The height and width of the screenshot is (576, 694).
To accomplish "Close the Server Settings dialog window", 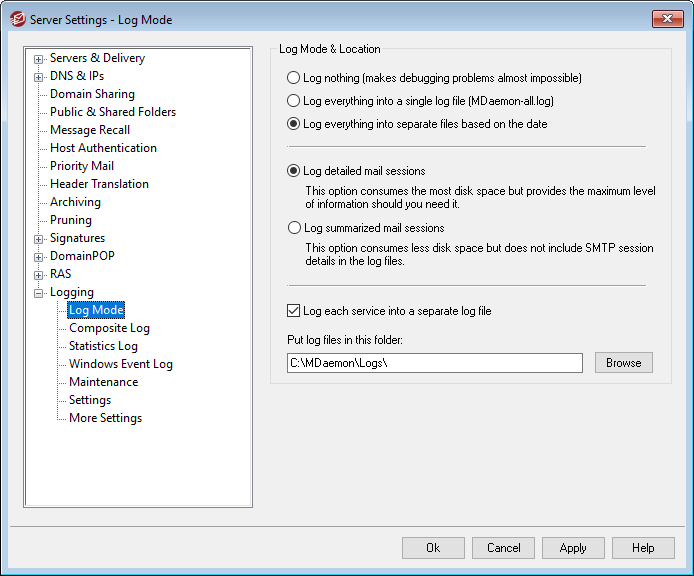I will point(667,19).
